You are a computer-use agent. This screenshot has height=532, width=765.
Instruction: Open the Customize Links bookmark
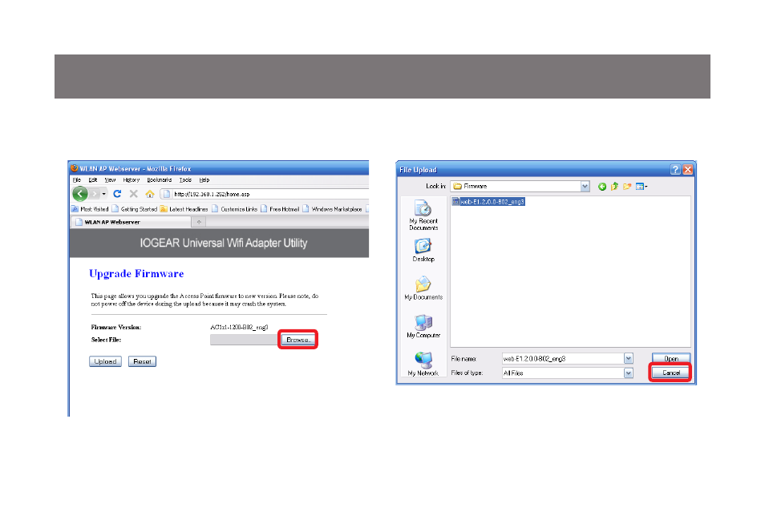235,209
